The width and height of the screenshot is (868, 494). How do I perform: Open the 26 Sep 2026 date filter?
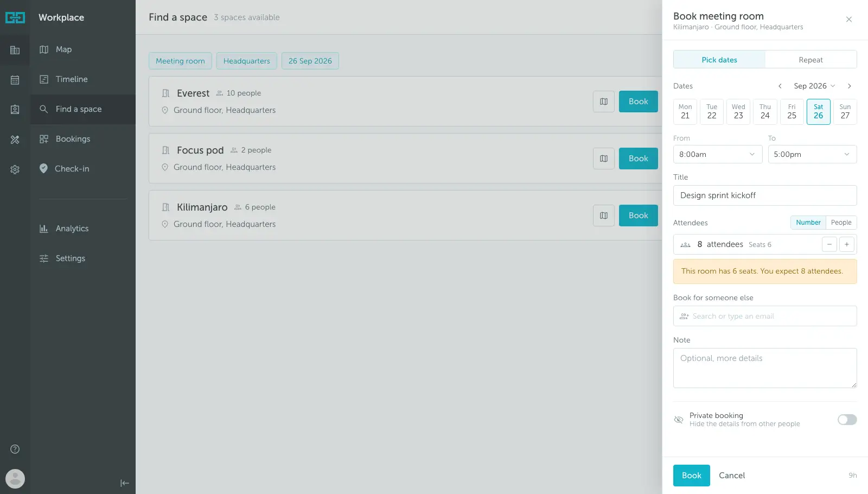pyautogui.click(x=310, y=61)
